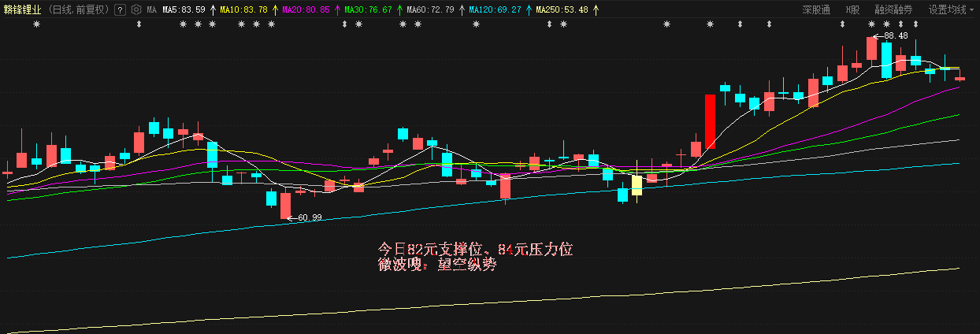
Task: Open star marker above the tall red candle
Action: tap(711, 24)
